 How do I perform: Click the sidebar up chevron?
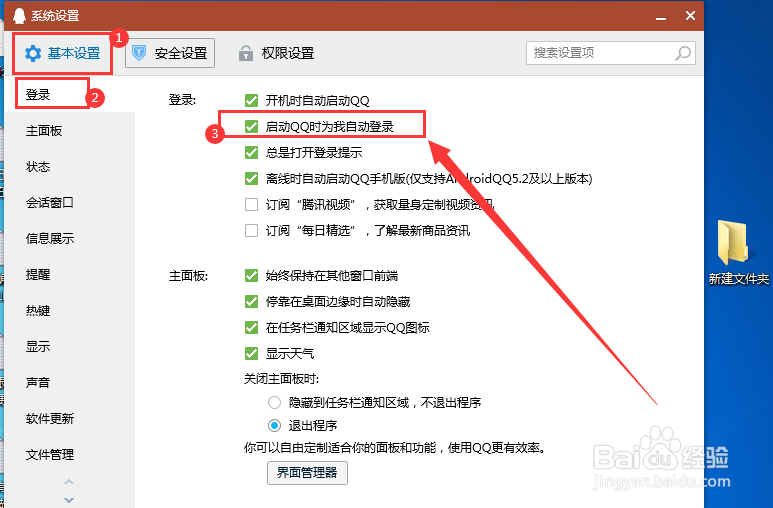coord(69,481)
